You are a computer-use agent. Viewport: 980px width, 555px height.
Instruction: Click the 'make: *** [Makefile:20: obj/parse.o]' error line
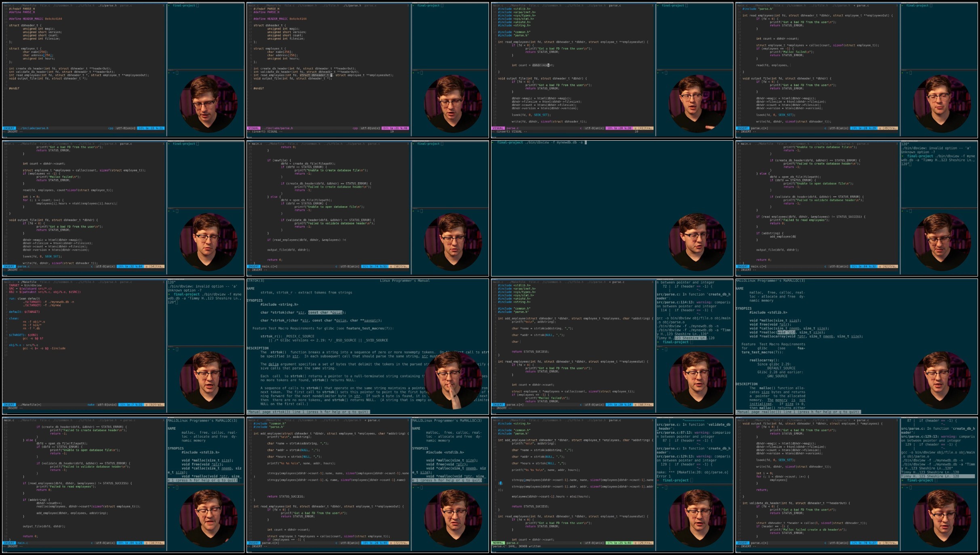692,472
